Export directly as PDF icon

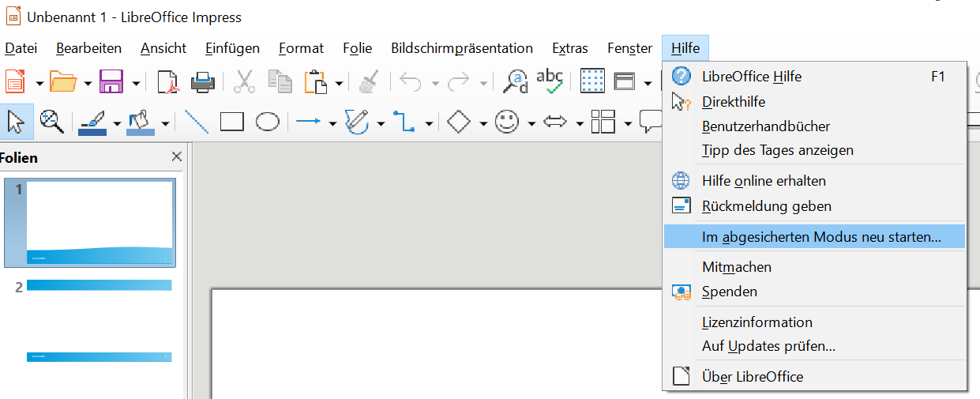(167, 81)
